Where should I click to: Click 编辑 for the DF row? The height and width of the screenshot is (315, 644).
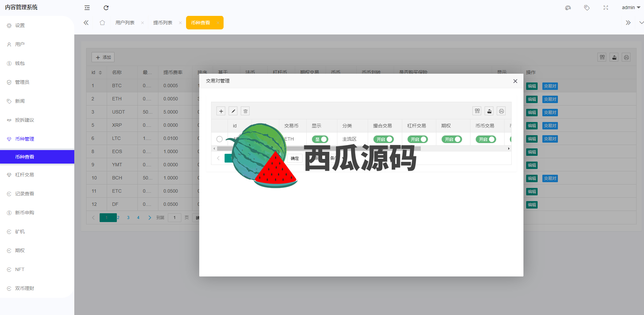click(x=532, y=205)
